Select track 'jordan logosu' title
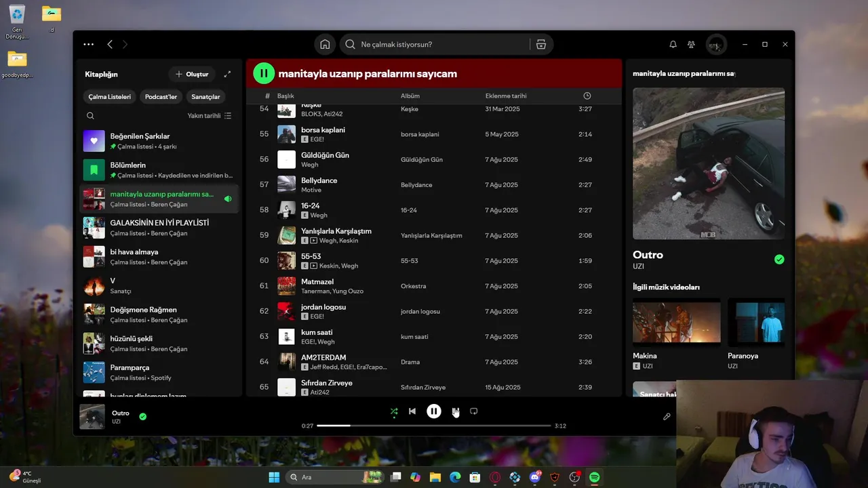The image size is (868, 488). point(323,307)
